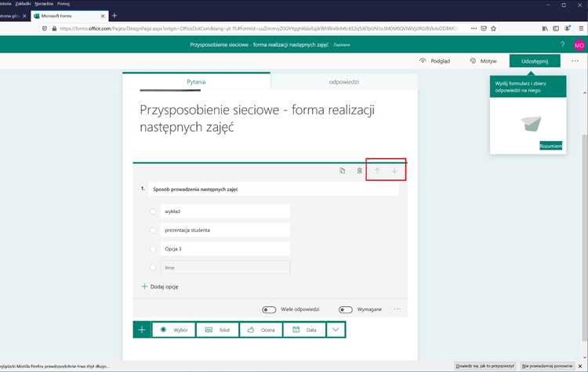Click the form title heading text
The height and width of the screenshot is (372, 588).
click(x=257, y=118)
